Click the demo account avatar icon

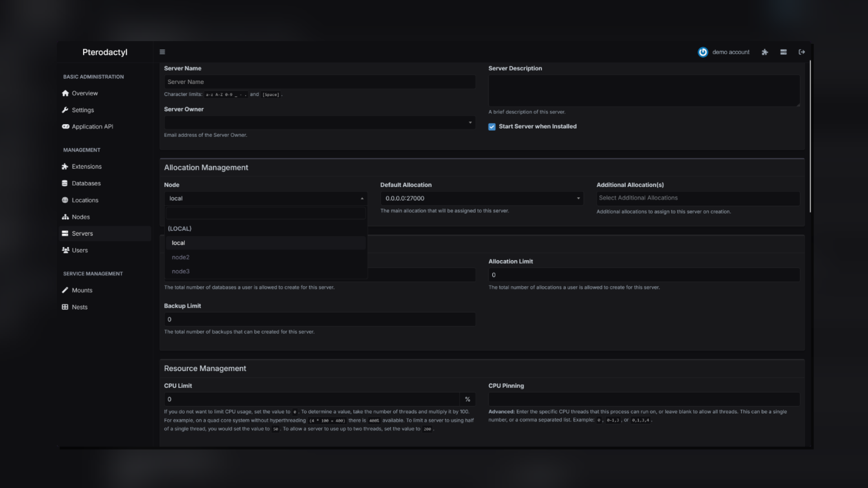click(x=703, y=52)
